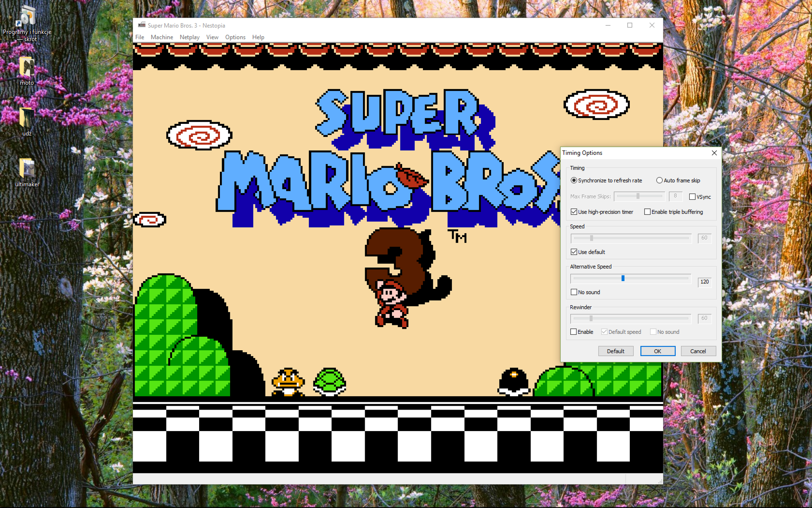
Task: Click the Nestopia window resize grip
Action: [x=660, y=481]
